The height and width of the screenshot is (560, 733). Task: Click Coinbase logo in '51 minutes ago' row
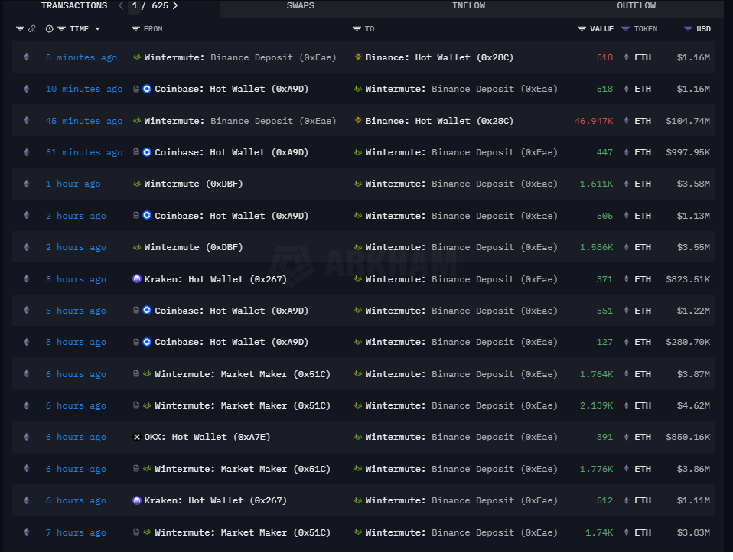tap(147, 152)
